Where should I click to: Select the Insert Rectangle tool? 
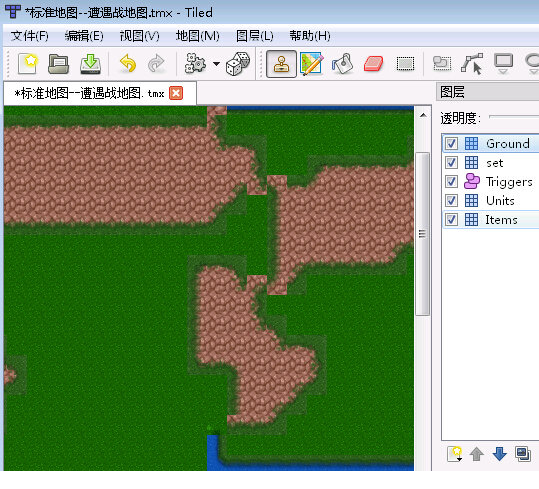pos(503,64)
